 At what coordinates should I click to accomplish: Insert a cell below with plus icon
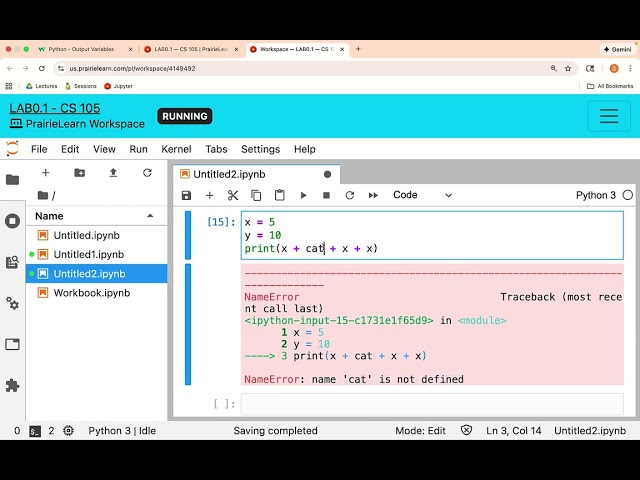coord(210,195)
